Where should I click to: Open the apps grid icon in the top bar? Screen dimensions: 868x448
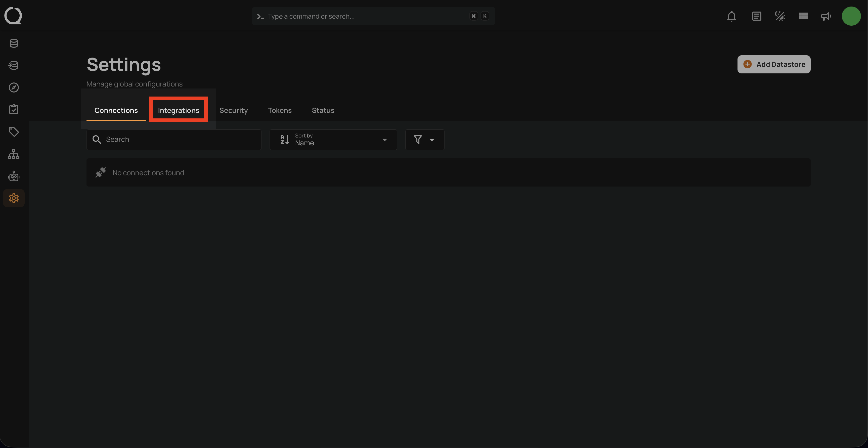(803, 16)
